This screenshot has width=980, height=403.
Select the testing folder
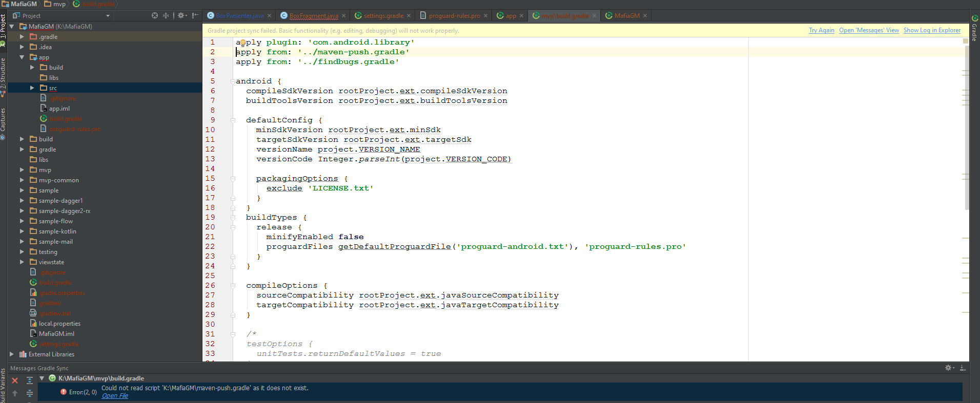pyautogui.click(x=48, y=252)
